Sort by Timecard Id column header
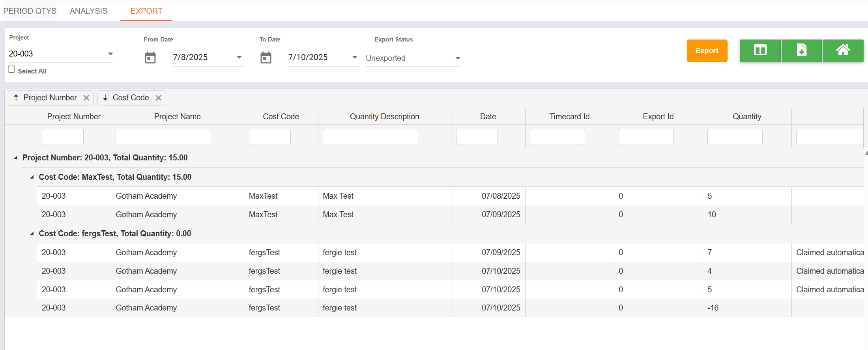Image resolution: width=868 pixels, height=350 pixels. coord(570,117)
